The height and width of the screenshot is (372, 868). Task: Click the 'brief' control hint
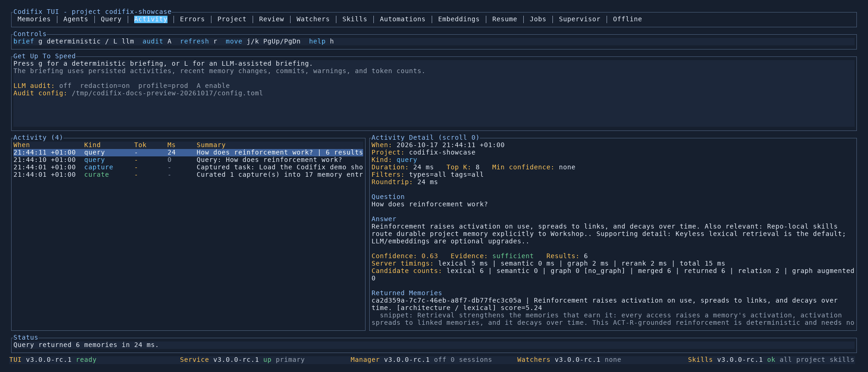tap(24, 41)
